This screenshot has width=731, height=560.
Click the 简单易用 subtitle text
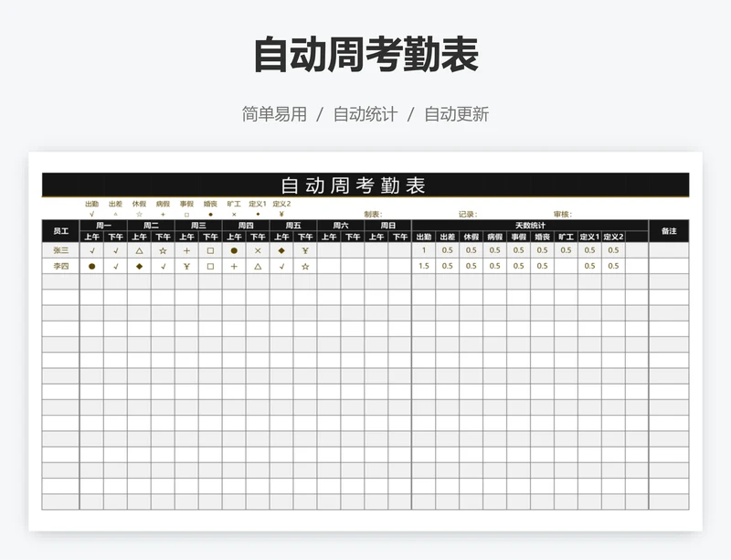[x=274, y=114]
